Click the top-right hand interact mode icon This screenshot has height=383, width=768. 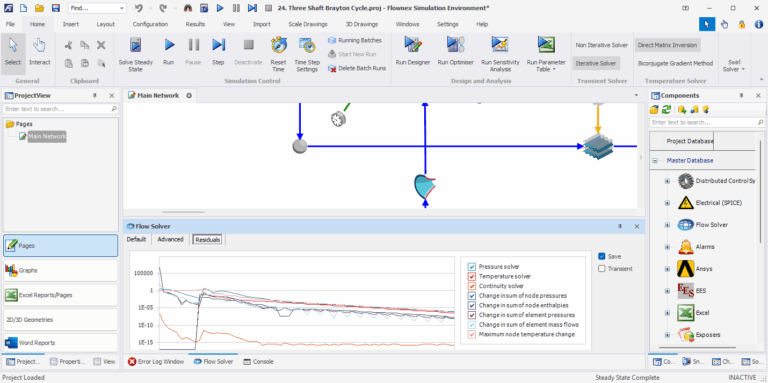point(724,24)
